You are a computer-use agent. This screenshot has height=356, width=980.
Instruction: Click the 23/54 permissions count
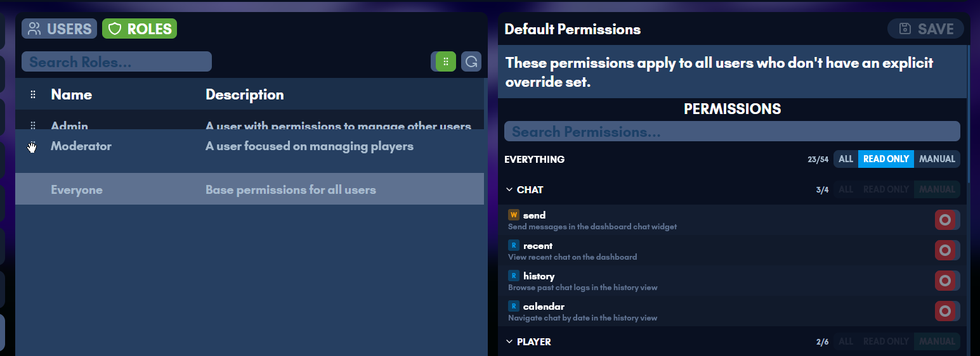tap(818, 160)
